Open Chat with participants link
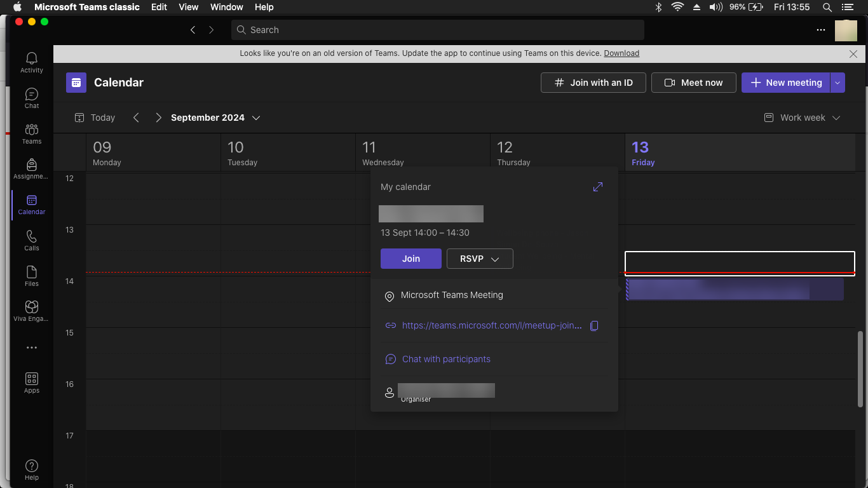Viewport: 868px width, 488px height. 446,359
